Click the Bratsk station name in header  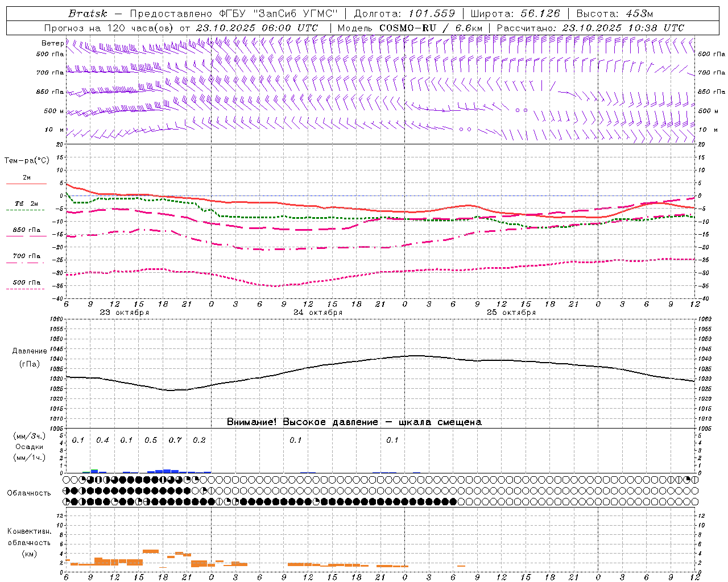(x=88, y=14)
